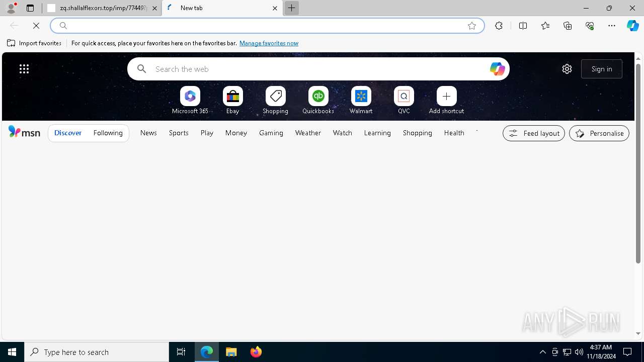
Task: Open the notification center
Action: click(x=627, y=352)
